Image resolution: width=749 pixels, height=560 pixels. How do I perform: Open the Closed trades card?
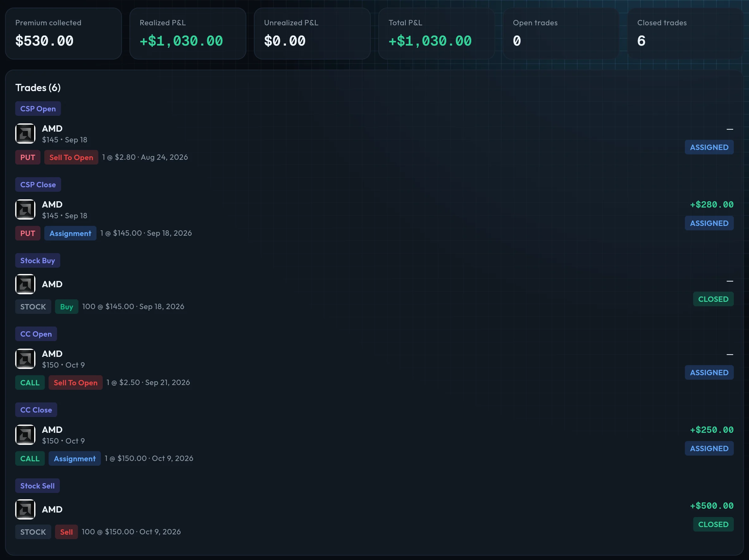(685, 34)
